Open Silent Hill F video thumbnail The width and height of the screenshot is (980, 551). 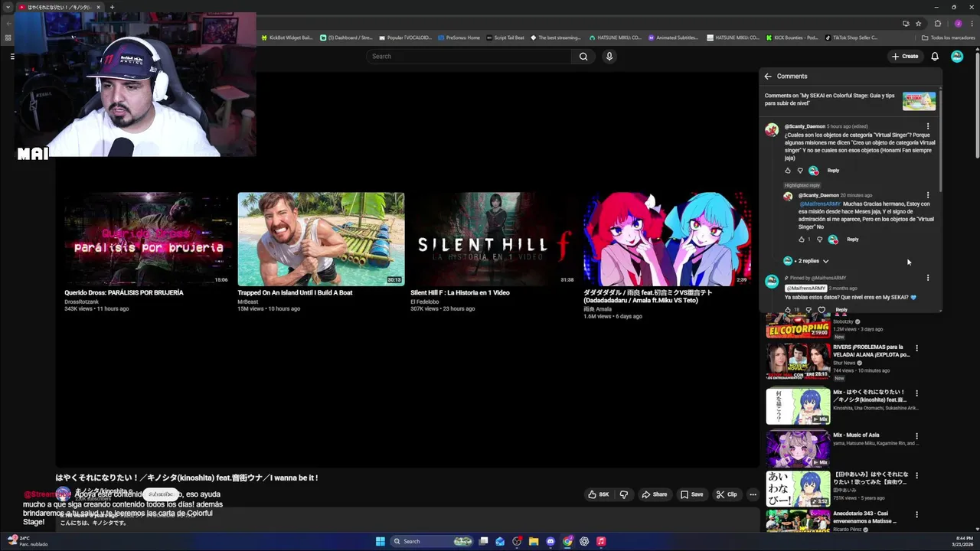pos(494,239)
